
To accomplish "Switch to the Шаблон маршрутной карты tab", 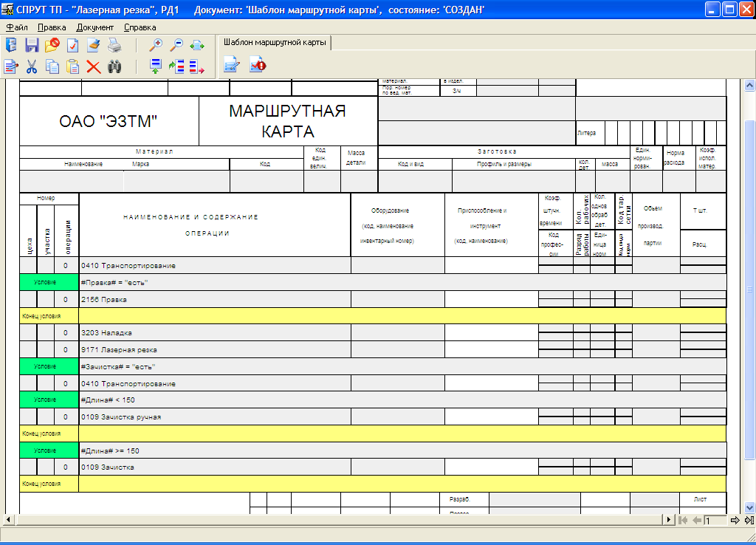I will (275, 42).
